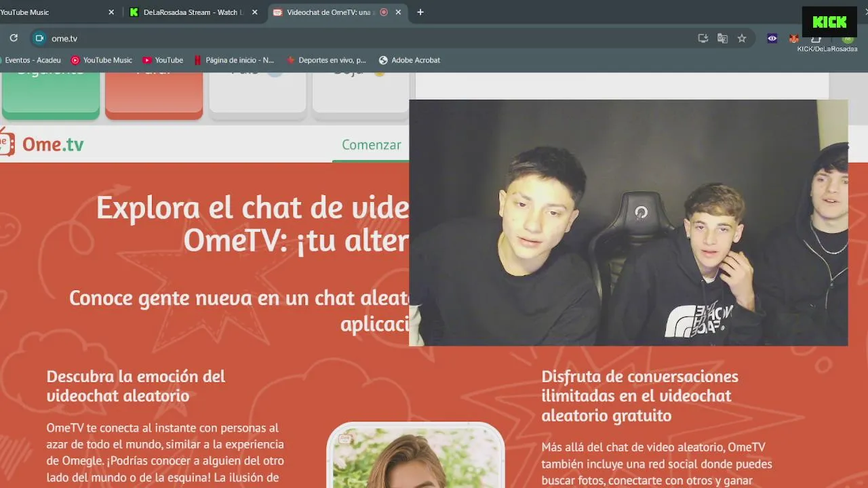Click the heading "Explora el chat de vide"
The image size is (868, 488).
coord(252,207)
